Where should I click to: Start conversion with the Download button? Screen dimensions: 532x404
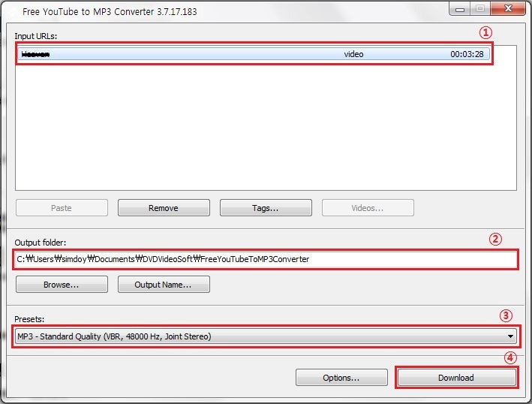pyautogui.click(x=456, y=377)
